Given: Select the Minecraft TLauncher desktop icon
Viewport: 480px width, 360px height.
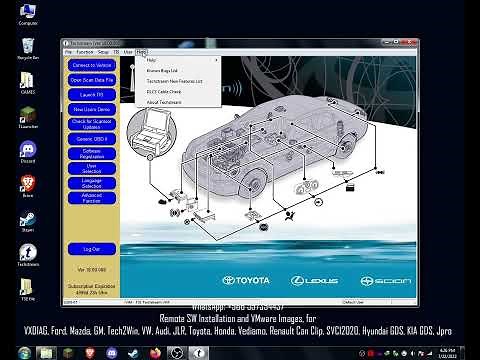Looking at the screenshot, I should 28,117.
